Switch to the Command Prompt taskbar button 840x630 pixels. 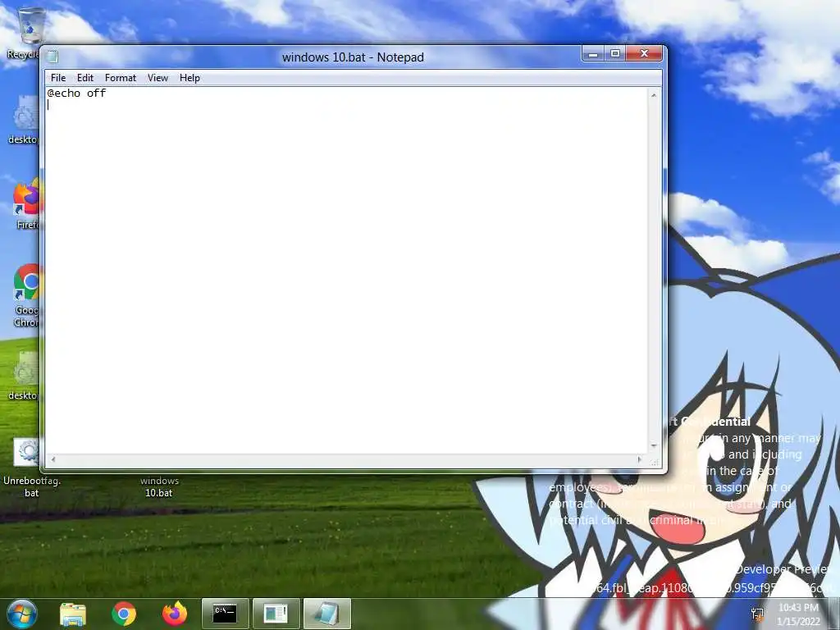point(225,614)
